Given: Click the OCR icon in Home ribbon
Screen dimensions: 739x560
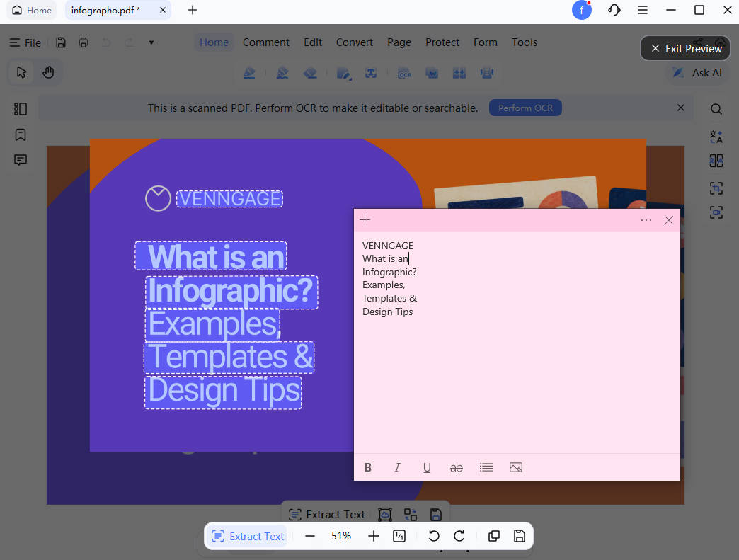Looking at the screenshot, I should 404,73.
